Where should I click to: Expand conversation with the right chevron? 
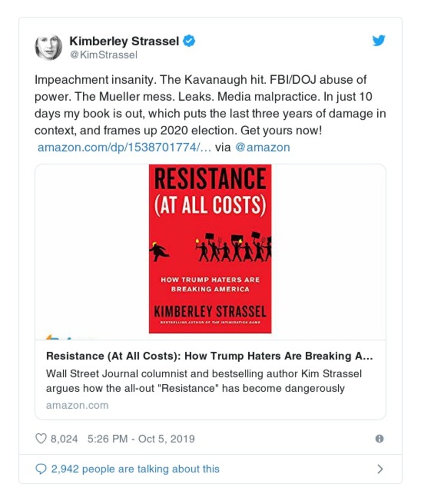(x=380, y=469)
